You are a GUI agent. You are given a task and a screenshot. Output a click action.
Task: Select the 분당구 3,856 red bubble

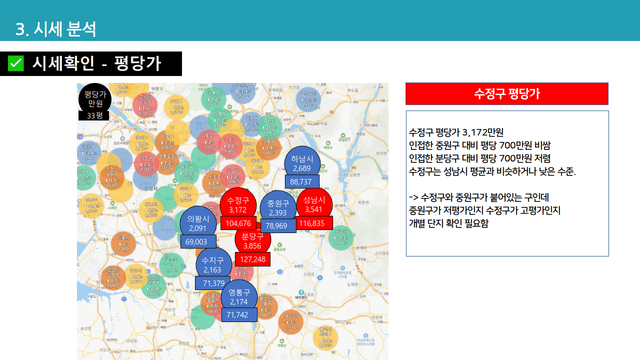click(253, 240)
